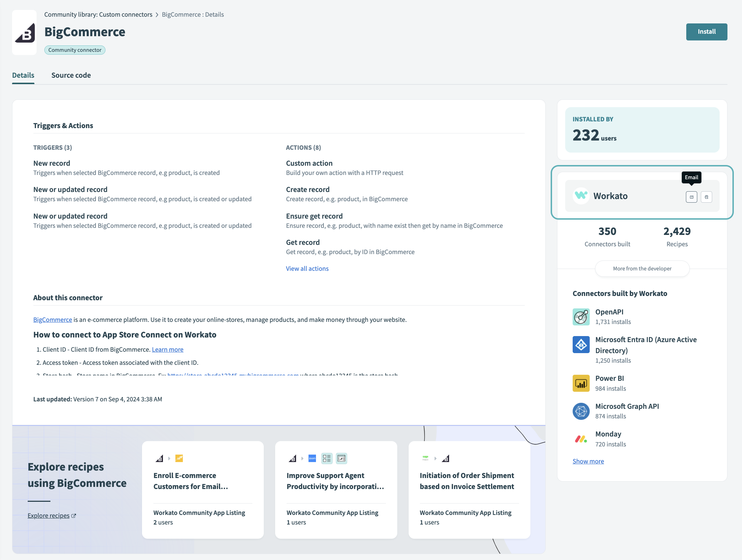
Task: Open the Power BI connector icon
Action: coord(581,383)
